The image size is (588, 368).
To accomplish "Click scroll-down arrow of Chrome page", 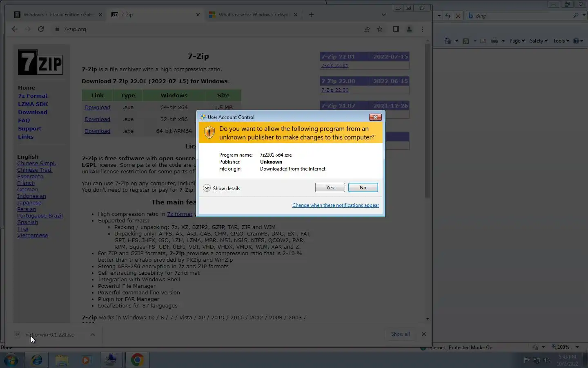I will click(x=428, y=319).
